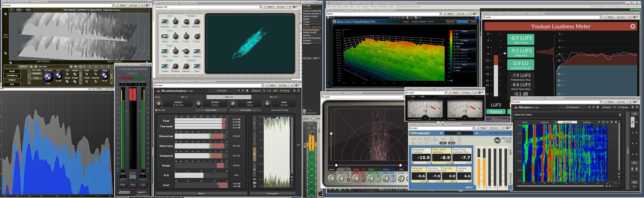Screen dimensions: 644x198
Task: Click Stereo button in Youlean meter
Action: point(496,112)
